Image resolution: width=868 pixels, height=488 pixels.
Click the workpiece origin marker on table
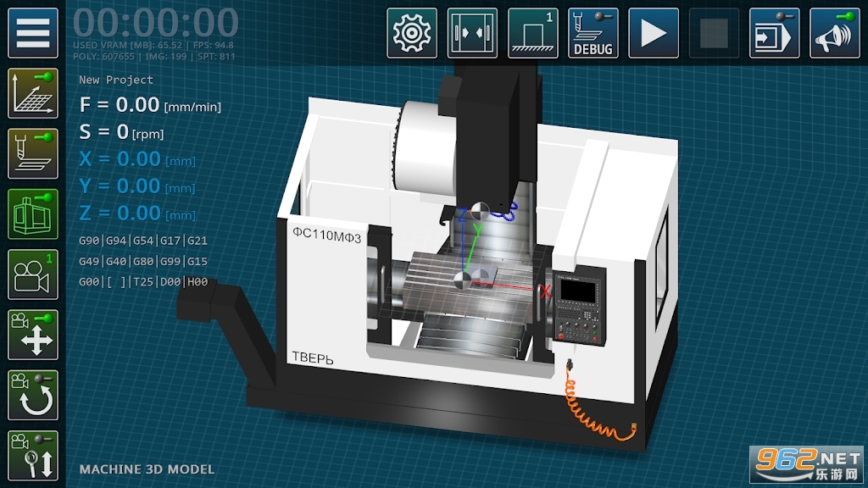(463, 280)
